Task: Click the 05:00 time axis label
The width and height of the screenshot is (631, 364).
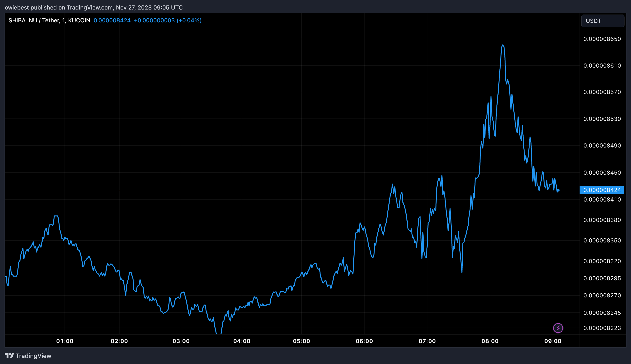Action: 301,341
